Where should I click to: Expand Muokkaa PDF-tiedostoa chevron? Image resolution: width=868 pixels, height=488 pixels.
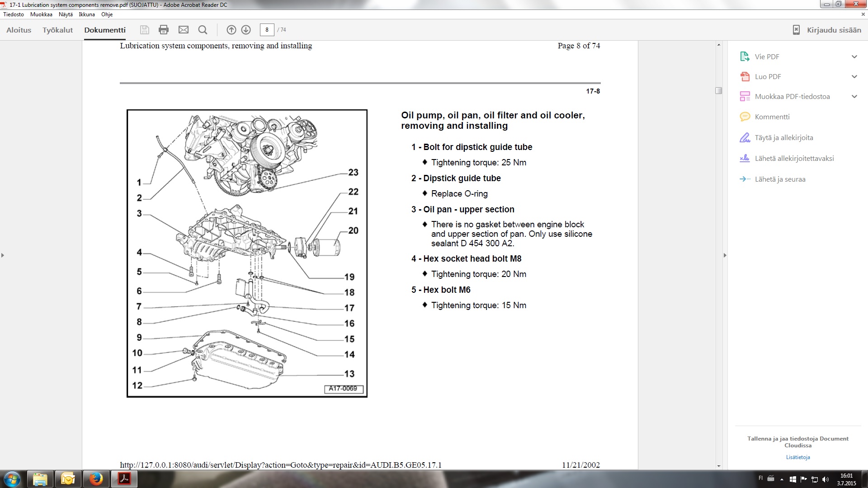pos(854,96)
